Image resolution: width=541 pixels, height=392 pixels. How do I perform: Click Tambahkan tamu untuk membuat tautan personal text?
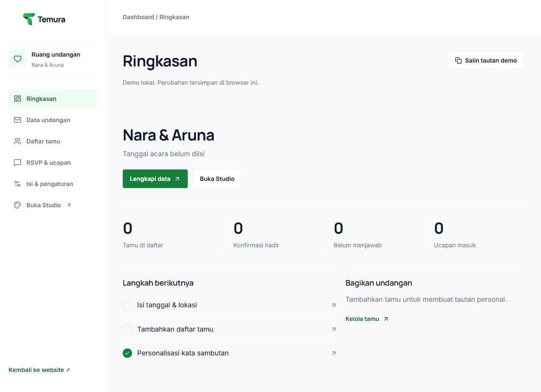[x=426, y=299]
